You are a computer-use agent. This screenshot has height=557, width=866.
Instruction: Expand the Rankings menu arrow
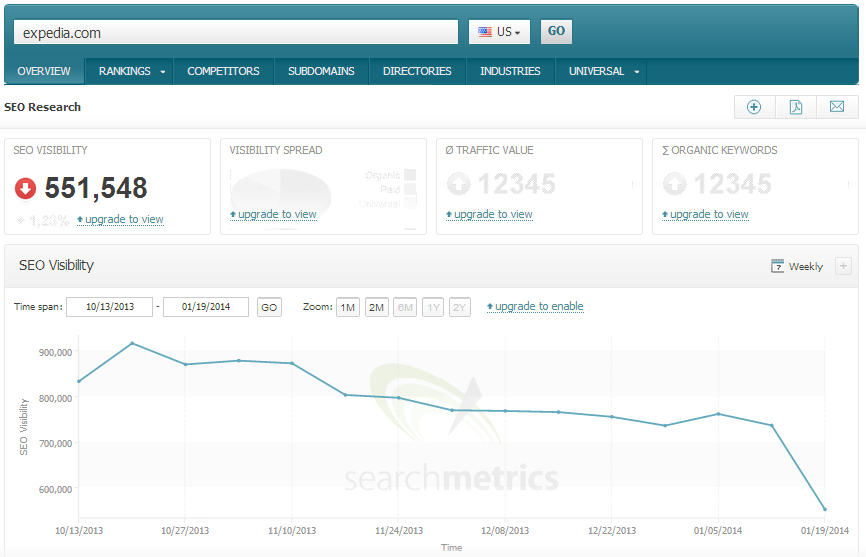(x=162, y=72)
